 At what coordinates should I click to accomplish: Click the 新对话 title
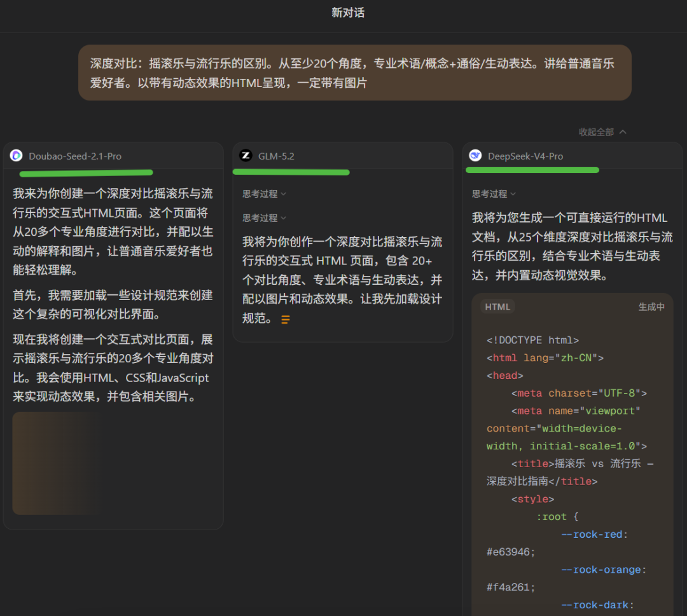348,13
